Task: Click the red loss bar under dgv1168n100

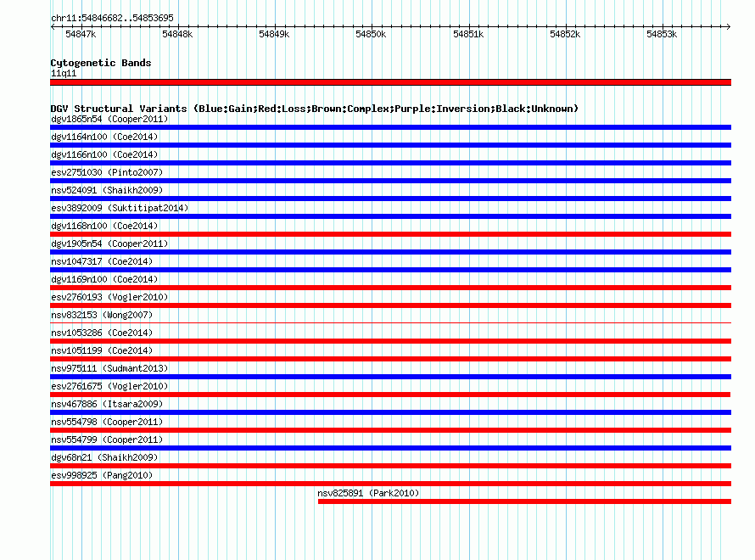Action: [390, 234]
